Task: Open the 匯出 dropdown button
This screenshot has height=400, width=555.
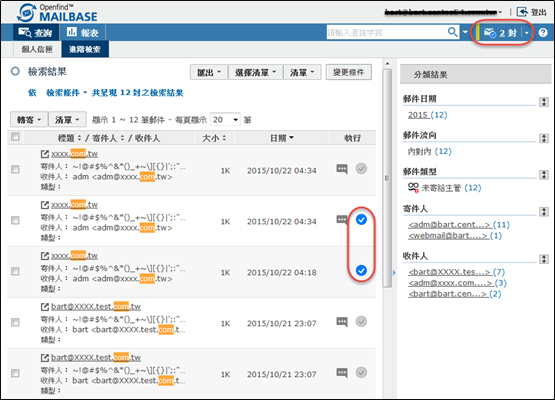Action: point(208,72)
